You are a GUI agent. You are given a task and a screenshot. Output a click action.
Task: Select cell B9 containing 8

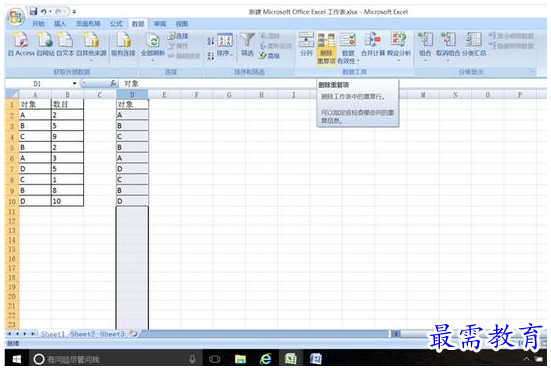pos(67,190)
